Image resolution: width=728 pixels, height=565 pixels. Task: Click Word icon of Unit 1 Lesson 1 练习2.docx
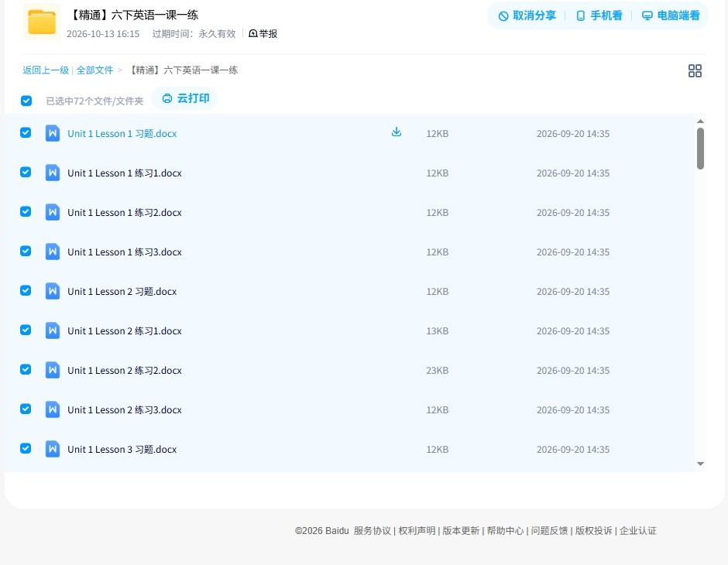pos(53,212)
